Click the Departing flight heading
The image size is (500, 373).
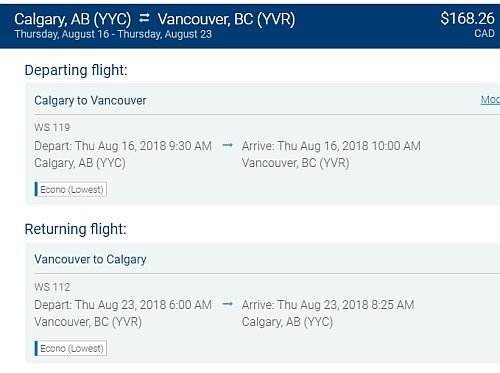point(76,70)
